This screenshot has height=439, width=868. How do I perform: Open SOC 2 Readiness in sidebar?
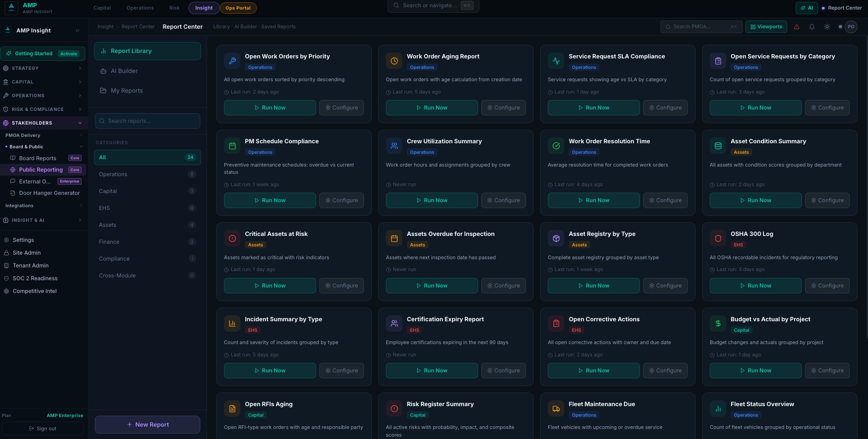point(35,278)
